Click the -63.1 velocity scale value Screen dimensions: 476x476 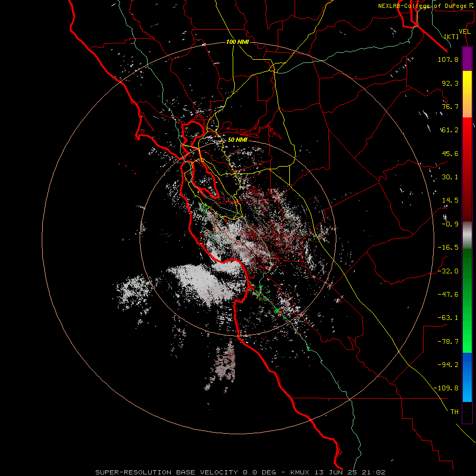pyautogui.click(x=448, y=318)
